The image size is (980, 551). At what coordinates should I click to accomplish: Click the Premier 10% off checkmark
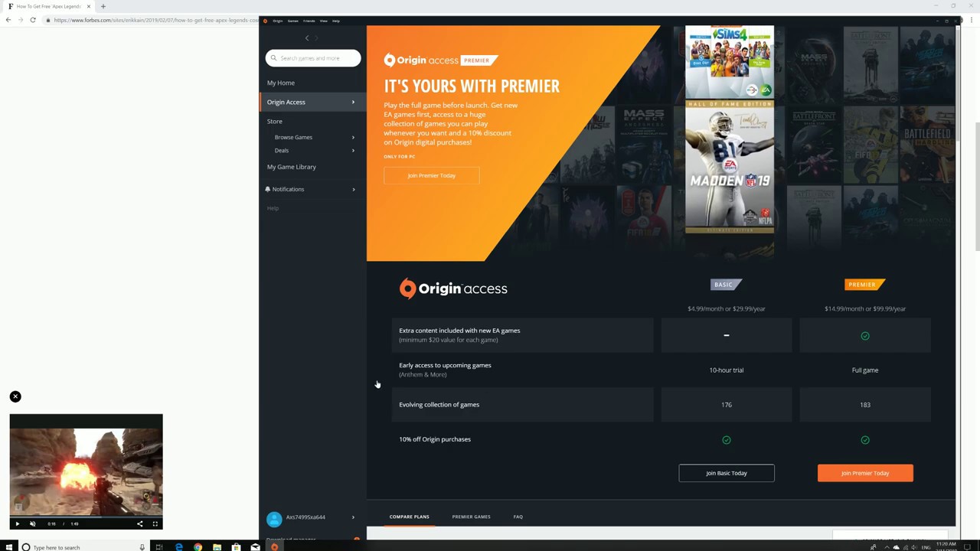[x=865, y=440]
